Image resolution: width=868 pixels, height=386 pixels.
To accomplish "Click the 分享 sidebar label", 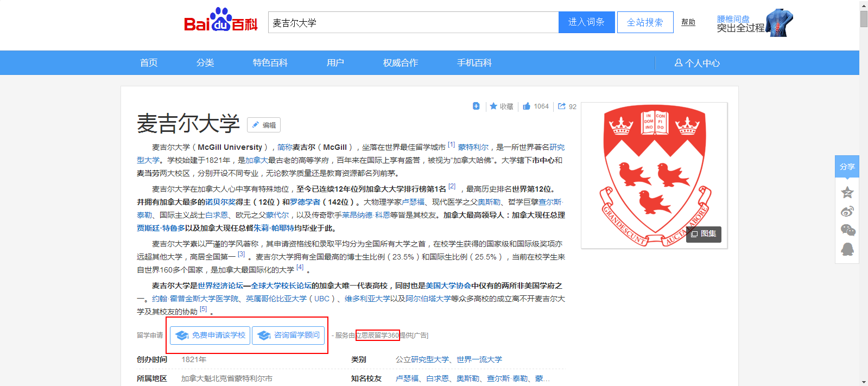I will pos(847,167).
